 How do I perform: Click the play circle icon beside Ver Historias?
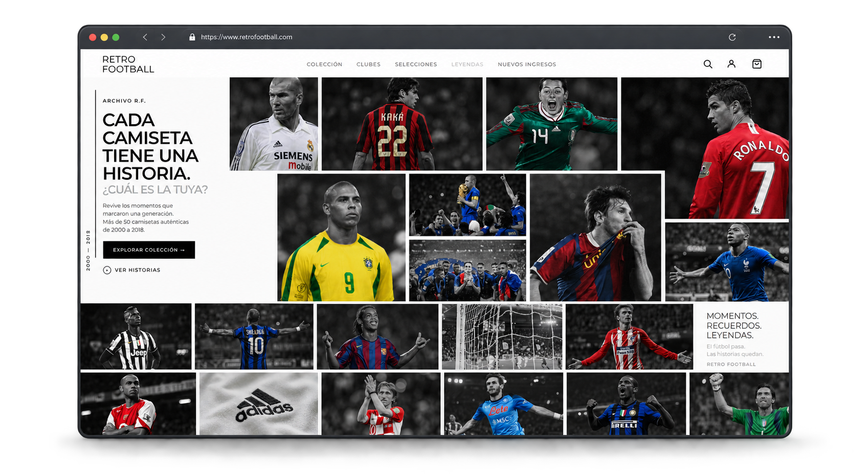107,270
